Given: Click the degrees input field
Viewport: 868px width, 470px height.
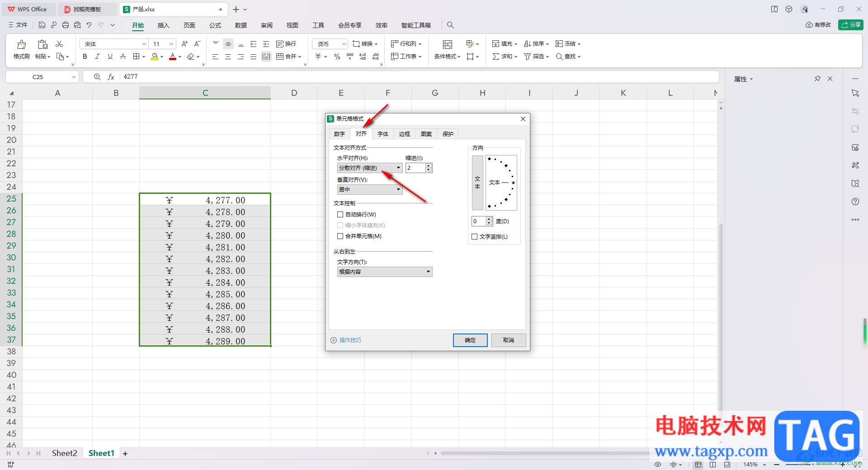Looking at the screenshot, I should click(x=478, y=221).
